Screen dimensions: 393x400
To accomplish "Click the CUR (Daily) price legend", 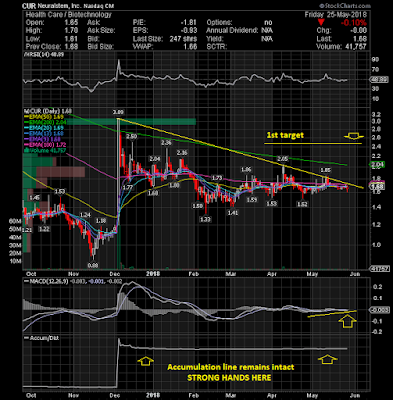I will [x=48, y=111].
